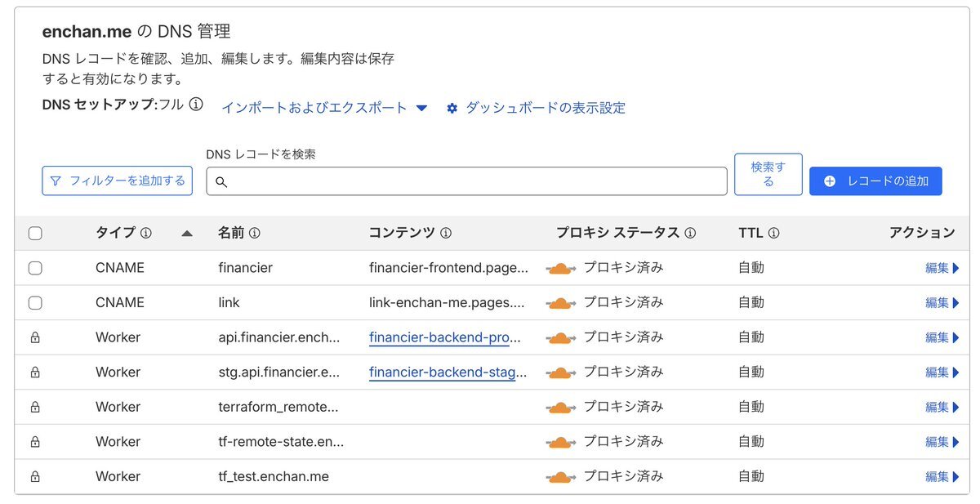Click the lock icon on tf_test.enchan.me row
The image size is (980, 504).
click(x=35, y=476)
